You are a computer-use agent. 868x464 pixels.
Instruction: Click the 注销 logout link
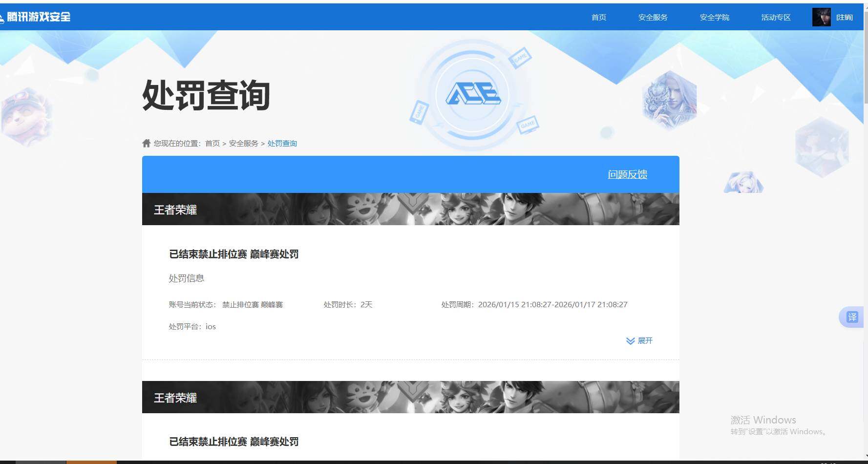[x=845, y=17]
